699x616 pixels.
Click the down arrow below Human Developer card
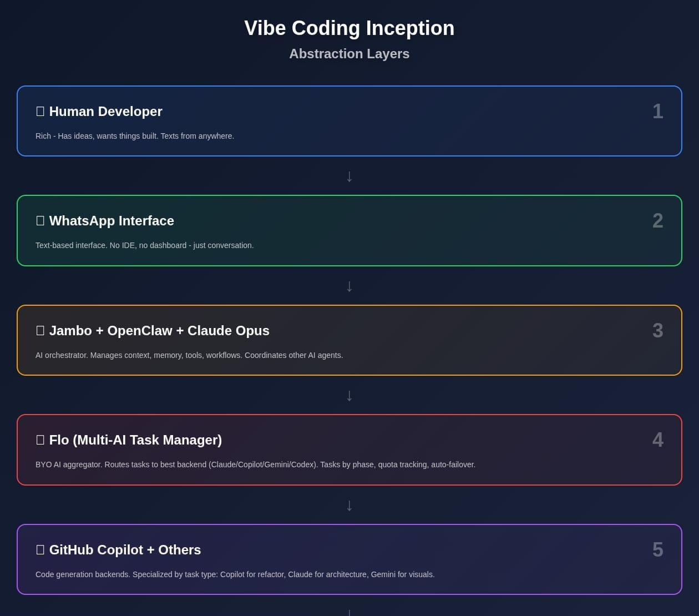[x=349, y=176]
